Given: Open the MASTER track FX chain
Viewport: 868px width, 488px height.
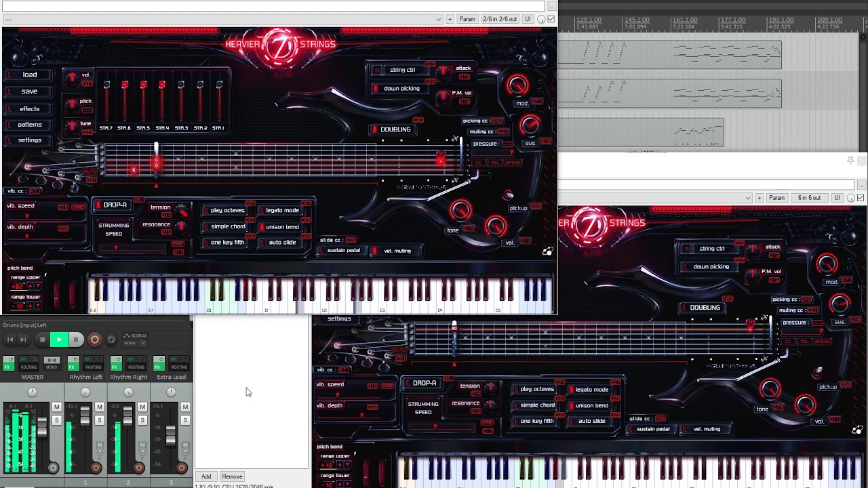Looking at the screenshot, I should (9, 365).
